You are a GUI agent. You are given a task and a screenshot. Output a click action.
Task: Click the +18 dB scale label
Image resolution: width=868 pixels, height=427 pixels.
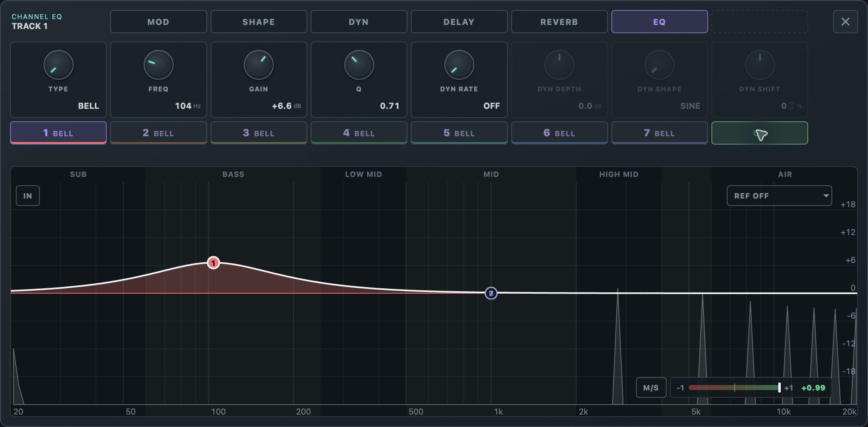(x=848, y=204)
